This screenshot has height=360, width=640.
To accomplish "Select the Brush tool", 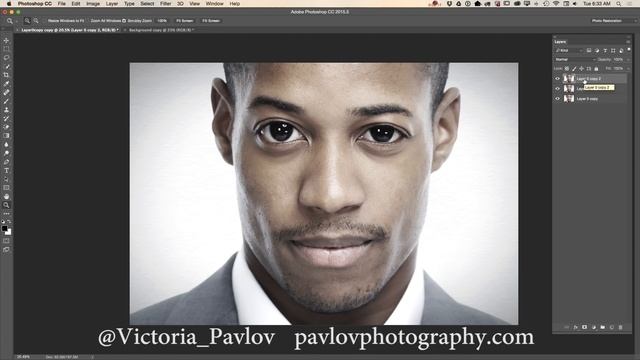I will [6, 101].
